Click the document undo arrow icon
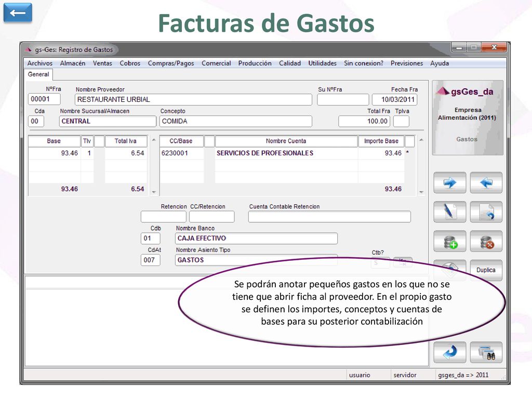 [486, 212]
